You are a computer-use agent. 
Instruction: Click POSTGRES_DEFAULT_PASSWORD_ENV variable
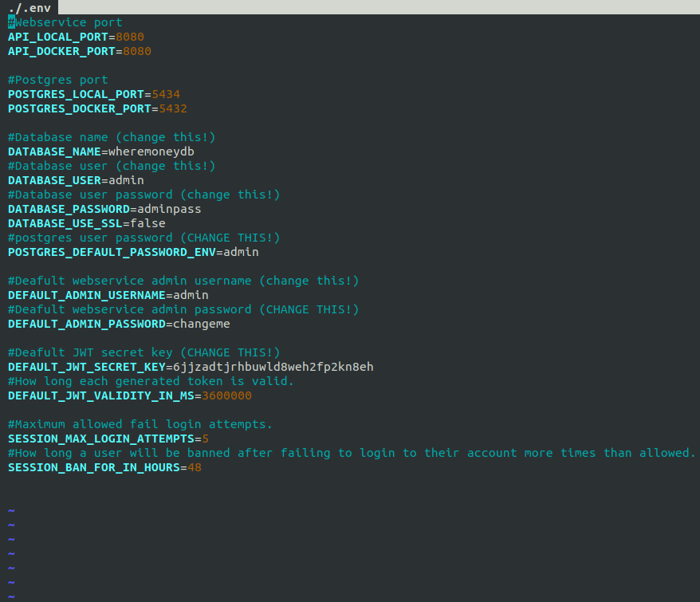pos(112,252)
